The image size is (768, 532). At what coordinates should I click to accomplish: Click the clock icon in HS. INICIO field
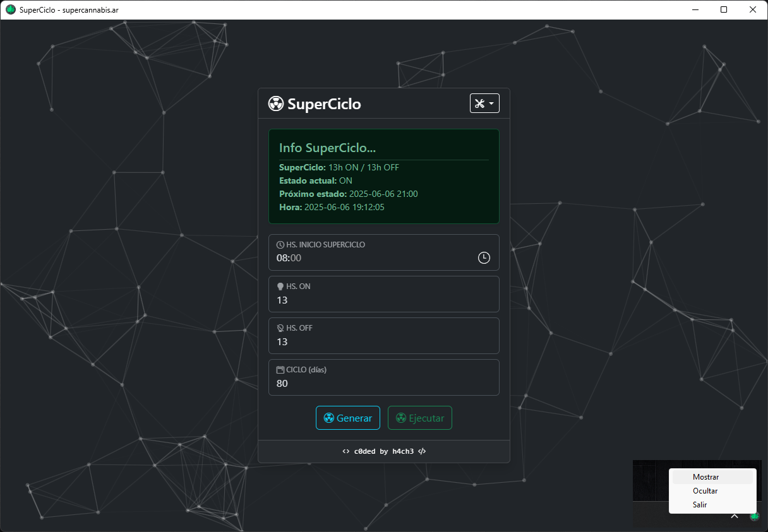pyautogui.click(x=280, y=244)
